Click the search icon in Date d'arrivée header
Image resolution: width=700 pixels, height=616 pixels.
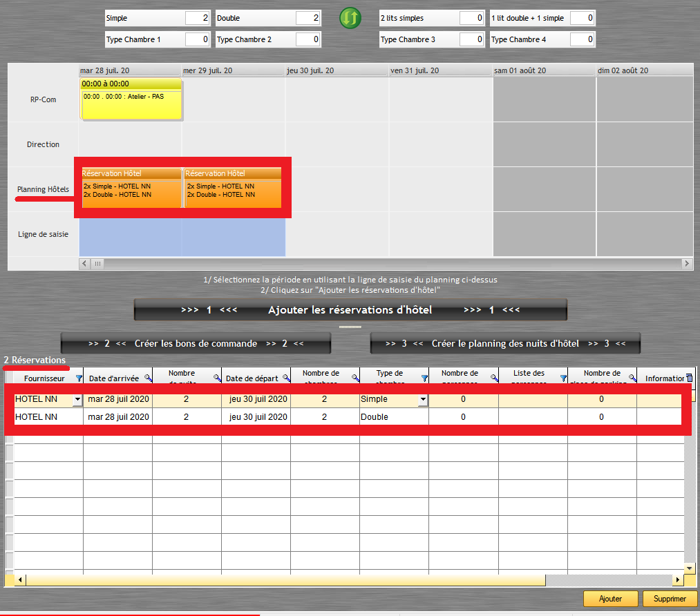[x=148, y=378]
